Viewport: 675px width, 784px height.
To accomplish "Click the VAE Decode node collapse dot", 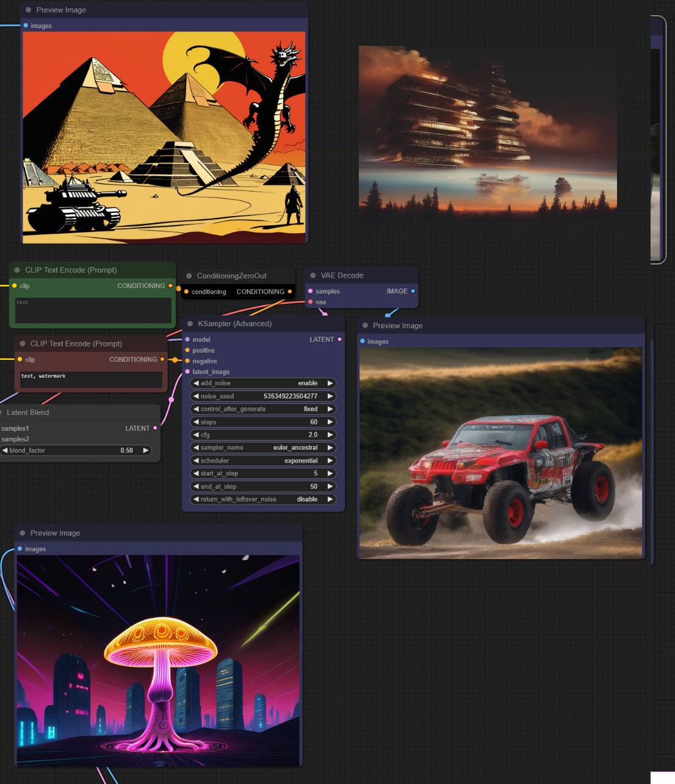I will tap(313, 276).
